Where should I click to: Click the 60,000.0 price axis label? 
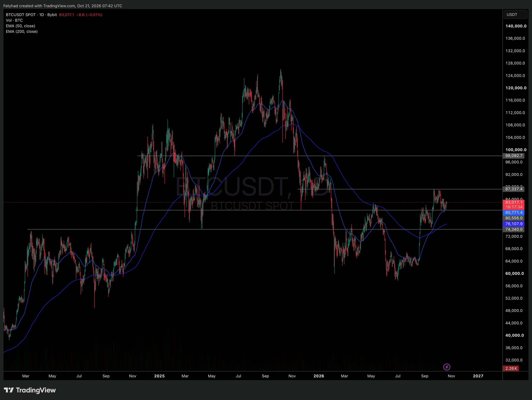515,274
